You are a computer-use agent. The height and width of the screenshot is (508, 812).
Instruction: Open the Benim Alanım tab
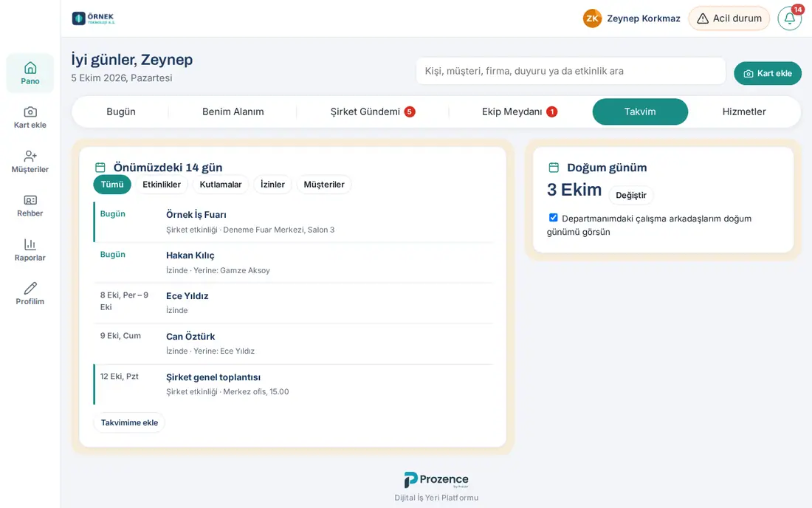(x=233, y=111)
